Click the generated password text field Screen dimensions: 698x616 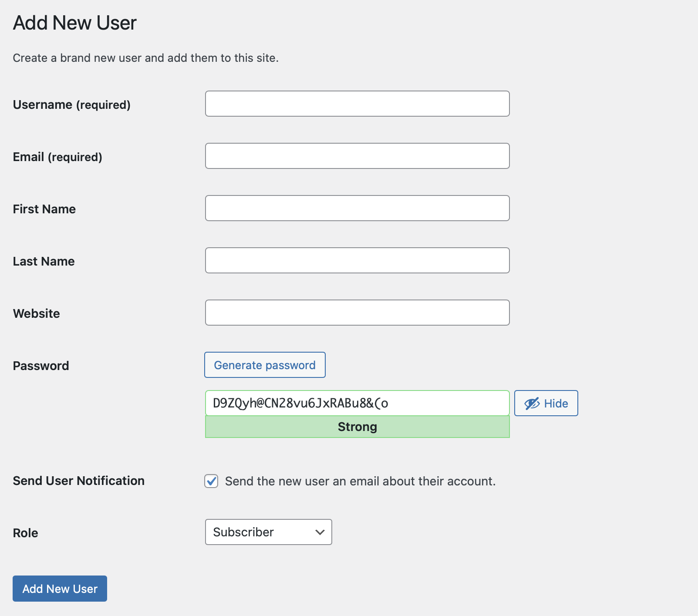pos(357,403)
